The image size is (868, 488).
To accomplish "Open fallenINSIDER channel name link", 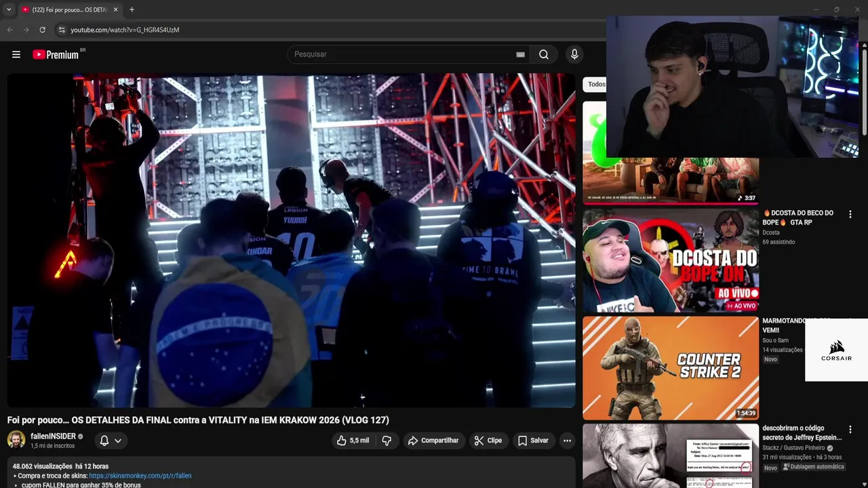I will pyautogui.click(x=53, y=436).
